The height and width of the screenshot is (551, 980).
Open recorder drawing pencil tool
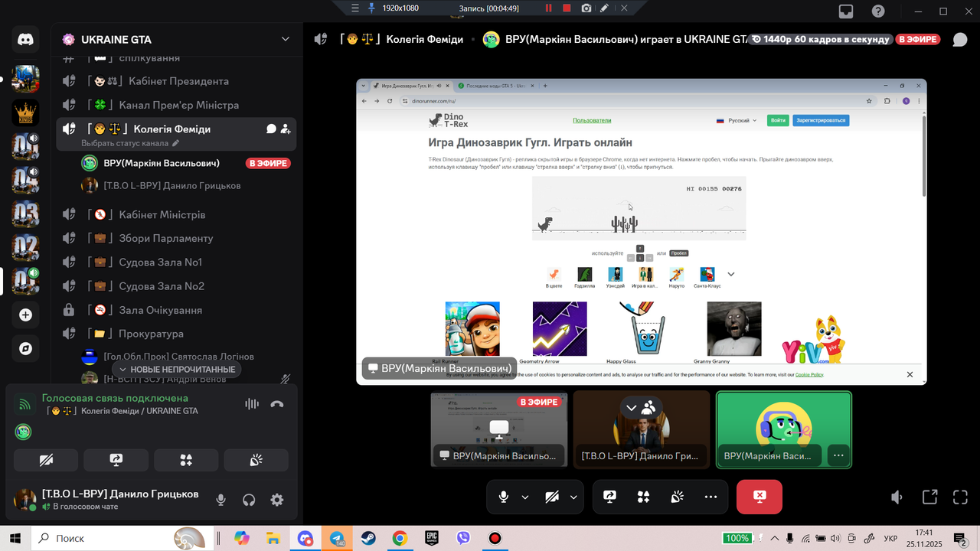click(x=605, y=8)
